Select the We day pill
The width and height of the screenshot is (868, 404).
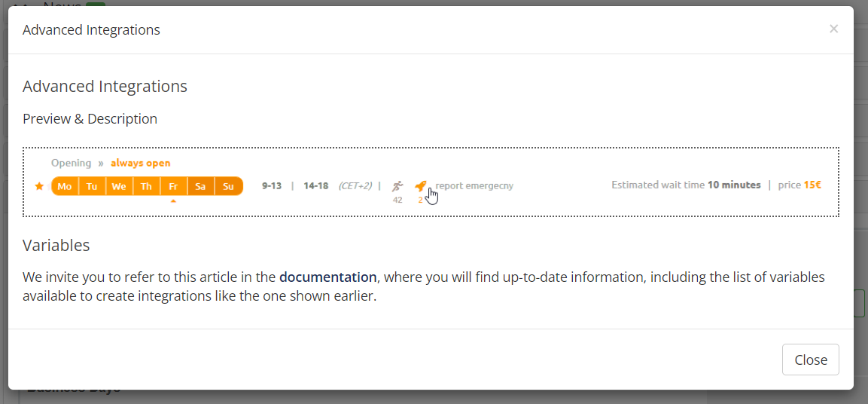click(119, 186)
